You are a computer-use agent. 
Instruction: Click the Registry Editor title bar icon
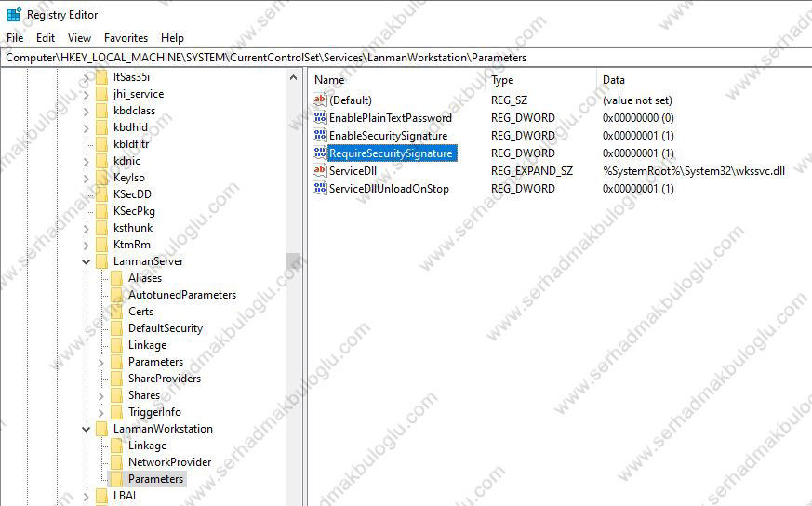point(14,14)
